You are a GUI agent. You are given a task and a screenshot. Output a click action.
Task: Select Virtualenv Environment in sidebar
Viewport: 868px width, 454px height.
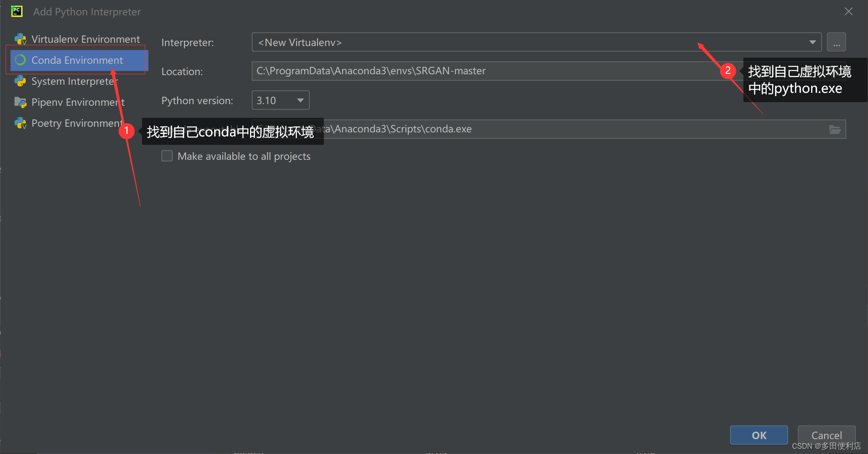coord(86,39)
